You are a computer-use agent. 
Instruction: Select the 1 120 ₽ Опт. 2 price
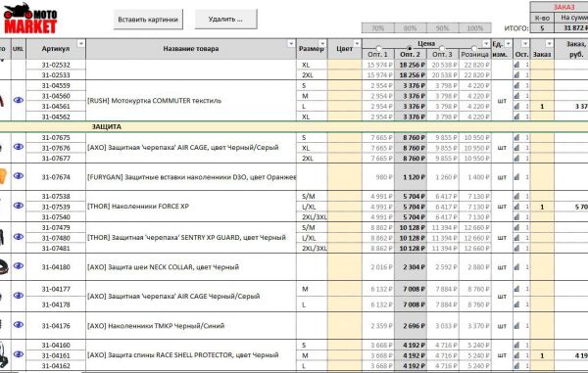411,177
